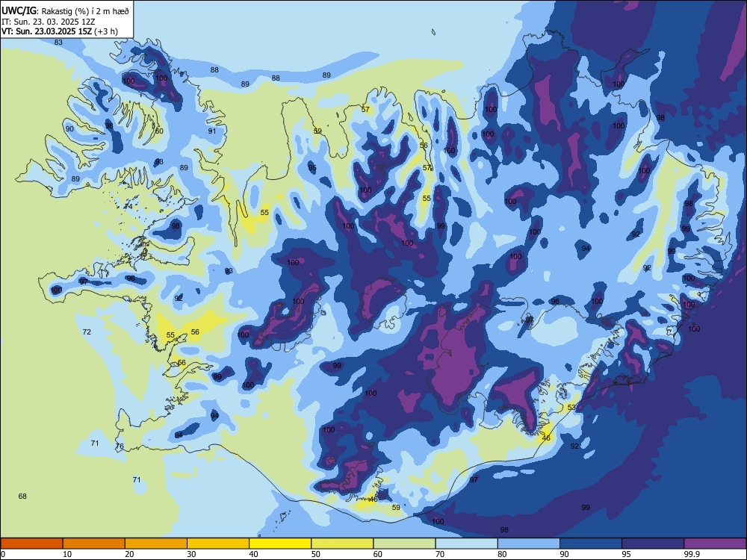Screen dimensions: 747x560
Task: Click the humidity value '76' near the Reykjanes tip
Action: pos(120,447)
